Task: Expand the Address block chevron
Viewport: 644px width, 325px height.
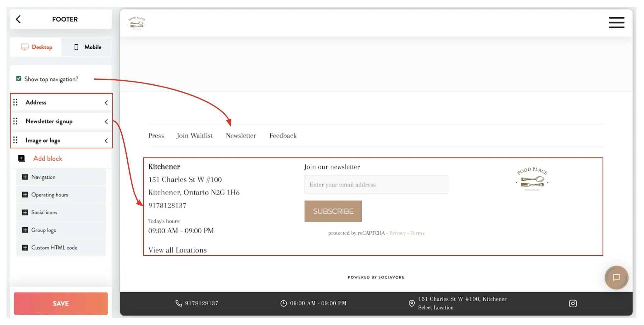Action: 106,103
